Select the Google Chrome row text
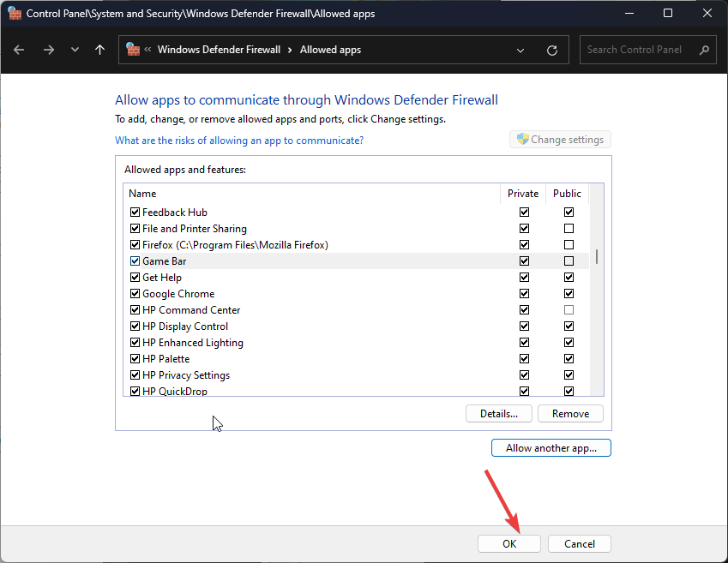 point(178,294)
